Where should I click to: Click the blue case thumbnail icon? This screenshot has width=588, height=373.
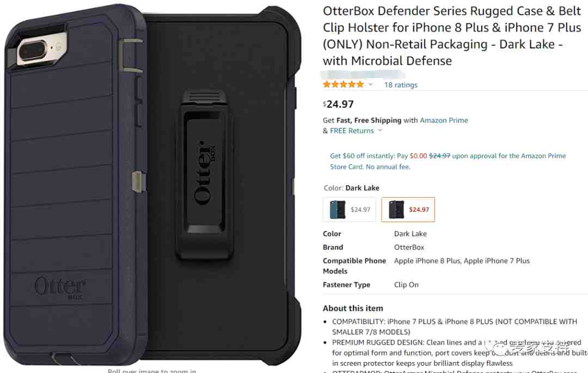coord(337,210)
